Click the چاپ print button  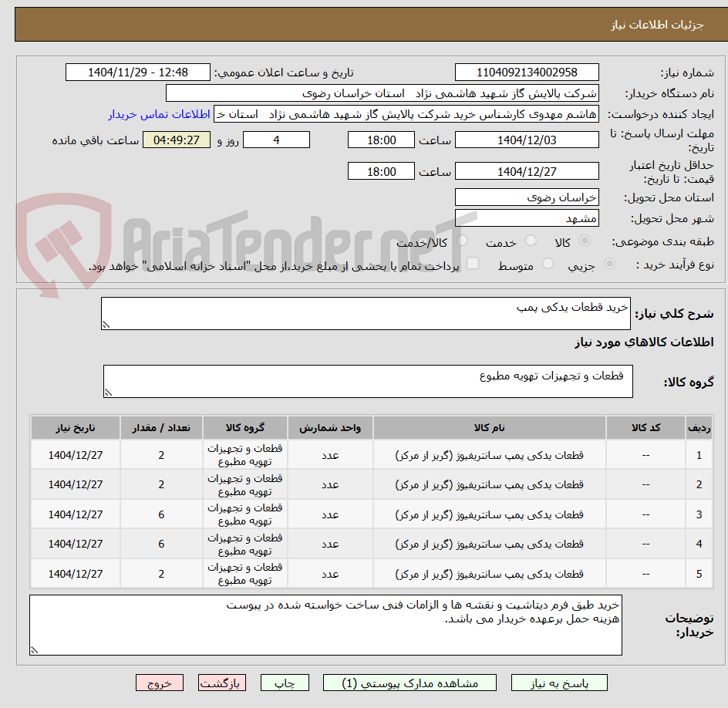(285, 683)
